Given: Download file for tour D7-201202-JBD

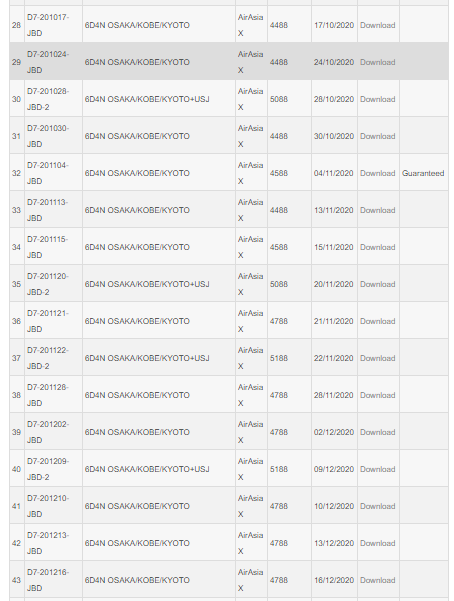Looking at the screenshot, I should 377,432.
